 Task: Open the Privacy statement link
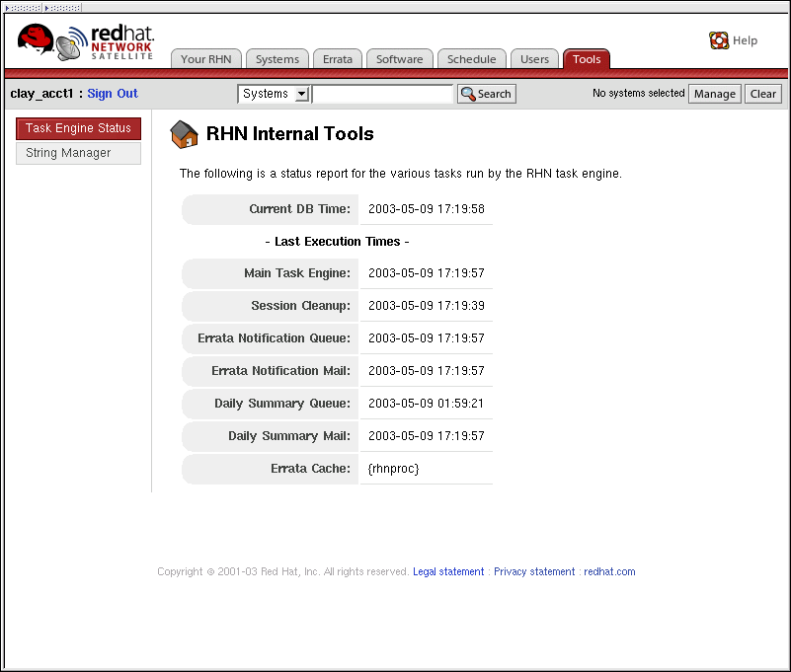coord(534,571)
